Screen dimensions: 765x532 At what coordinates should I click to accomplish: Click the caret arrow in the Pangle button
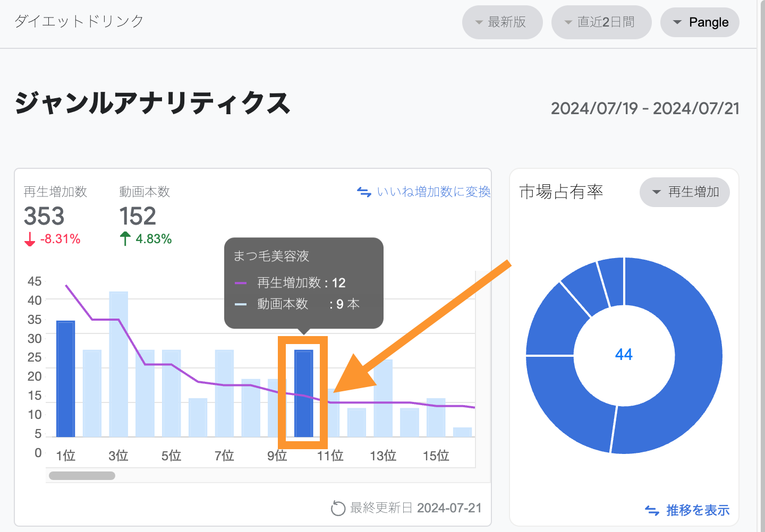pyautogui.click(x=677, y=22)
